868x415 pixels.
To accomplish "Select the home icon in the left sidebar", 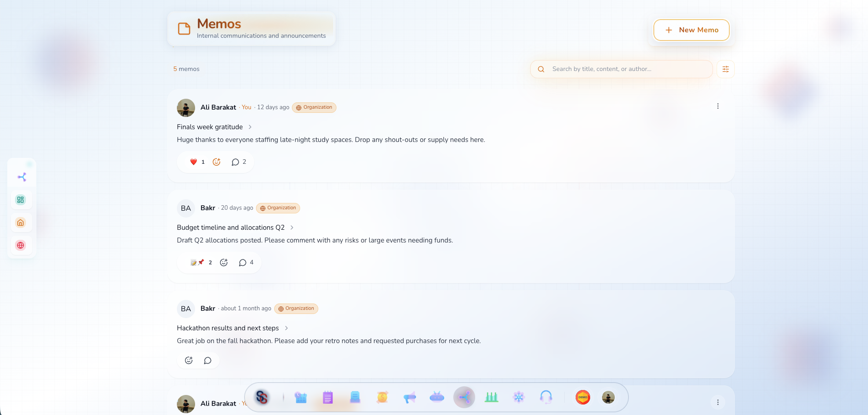I will 21,223.
